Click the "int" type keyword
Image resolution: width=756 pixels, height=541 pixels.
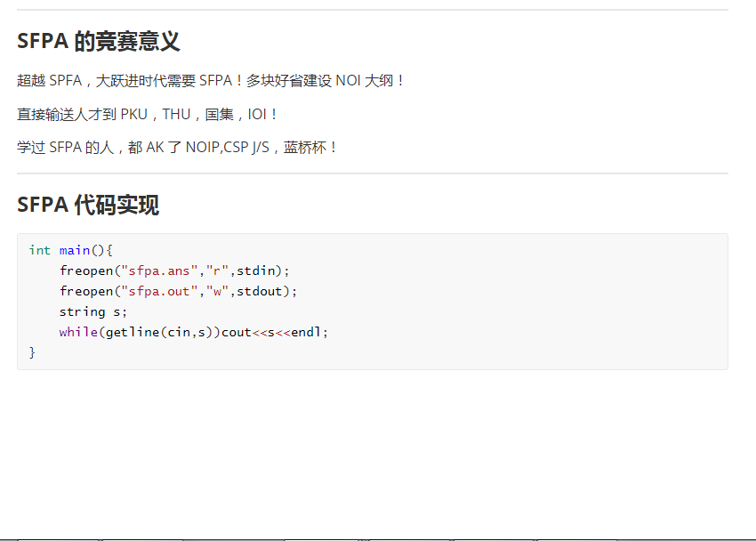39,250
